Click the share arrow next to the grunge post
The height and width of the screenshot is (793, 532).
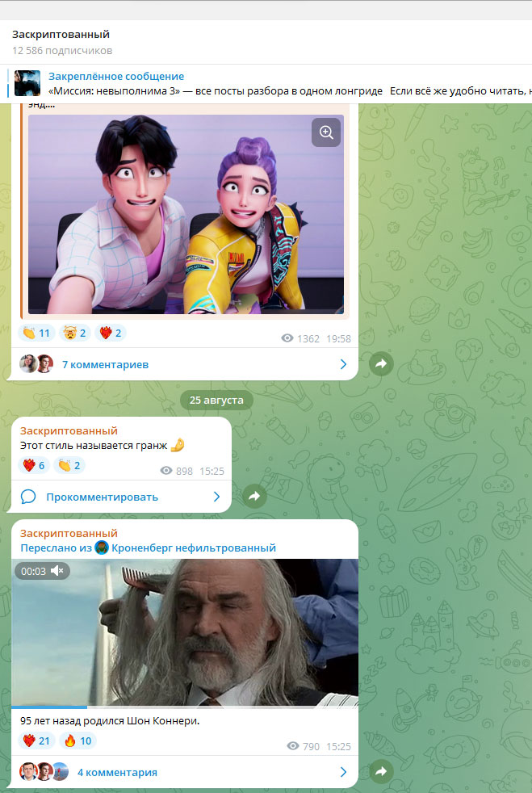(x=254, y=497)
